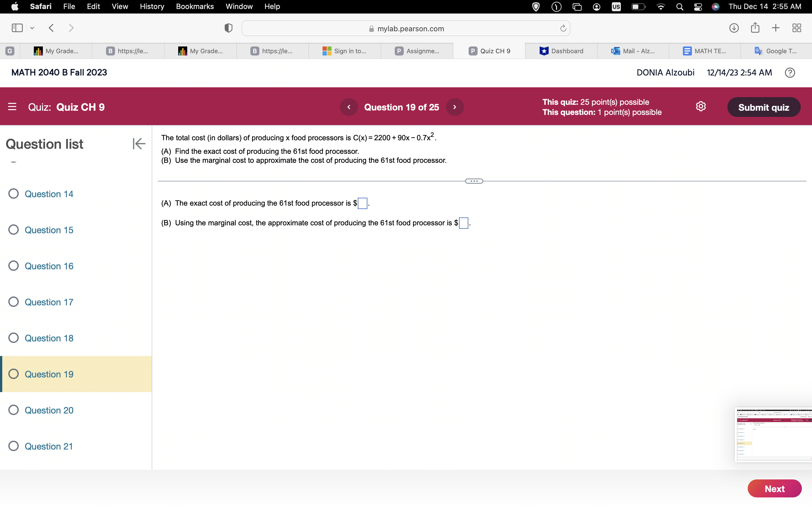Open the Bookmarks menu
Screen dimensions: 812x507
(195, 6)
